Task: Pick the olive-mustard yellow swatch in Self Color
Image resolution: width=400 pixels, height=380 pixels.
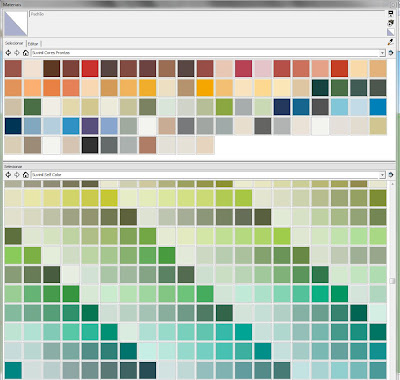Action: pos(109,198)
